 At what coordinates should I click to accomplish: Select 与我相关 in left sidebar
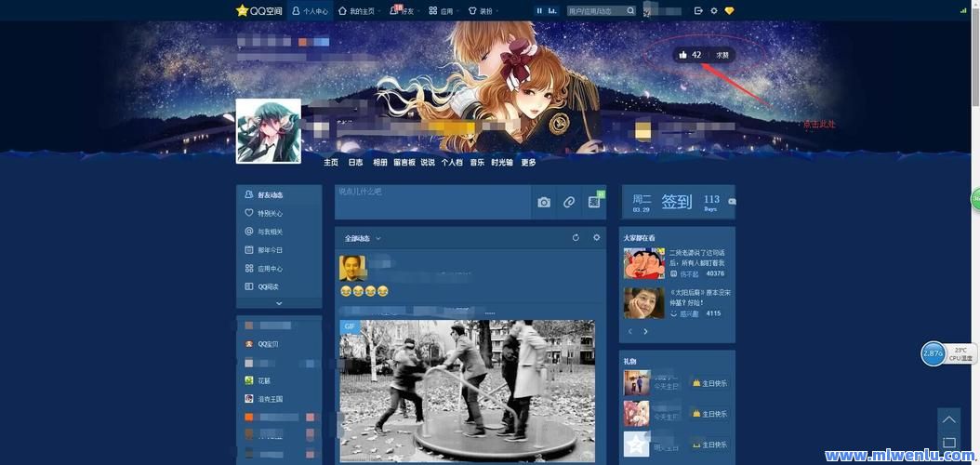tap(279, 232)
